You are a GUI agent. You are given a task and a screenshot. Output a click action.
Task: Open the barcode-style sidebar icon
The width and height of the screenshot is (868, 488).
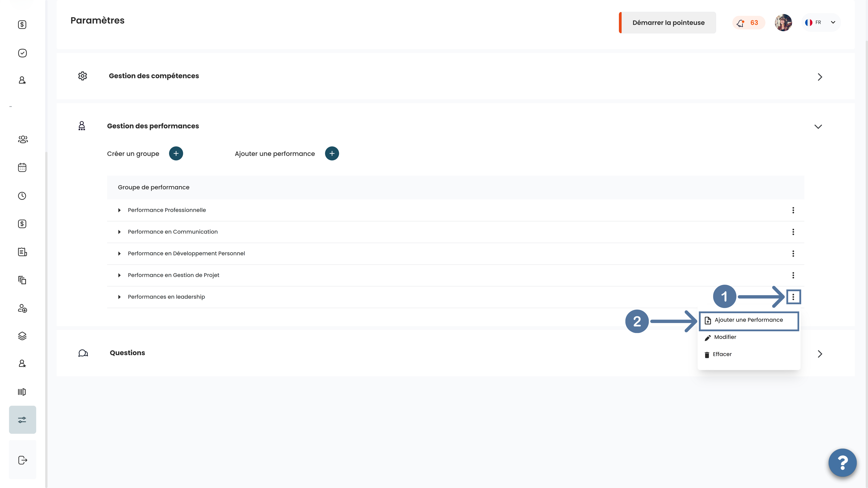click(x=22, y=392)
